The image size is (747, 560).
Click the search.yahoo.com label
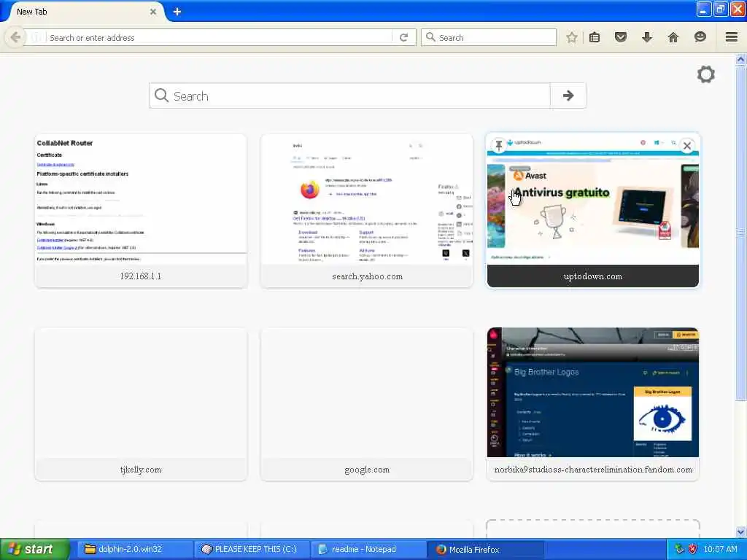(x=367, y=276)
